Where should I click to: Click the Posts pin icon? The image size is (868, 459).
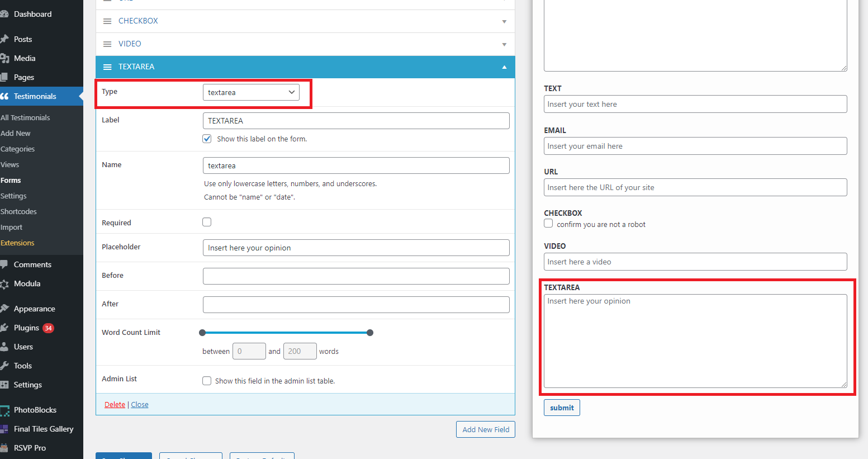tap(4, 39)
